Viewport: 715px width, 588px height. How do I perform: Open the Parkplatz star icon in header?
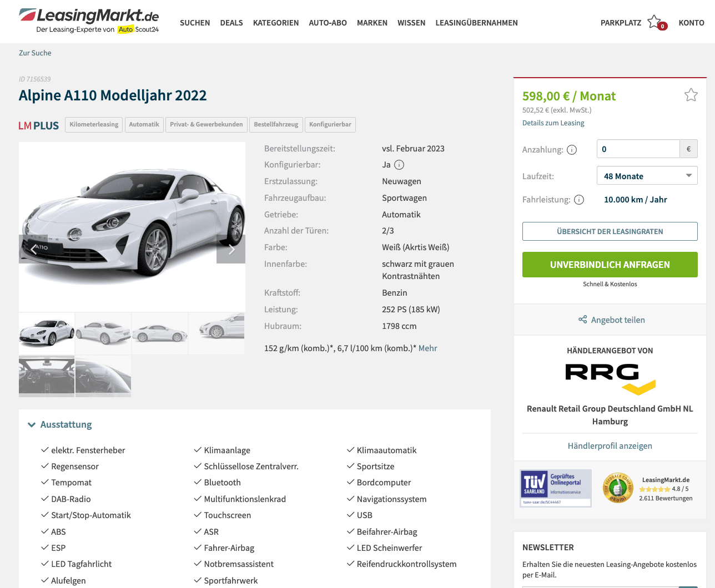coord(656,23)
